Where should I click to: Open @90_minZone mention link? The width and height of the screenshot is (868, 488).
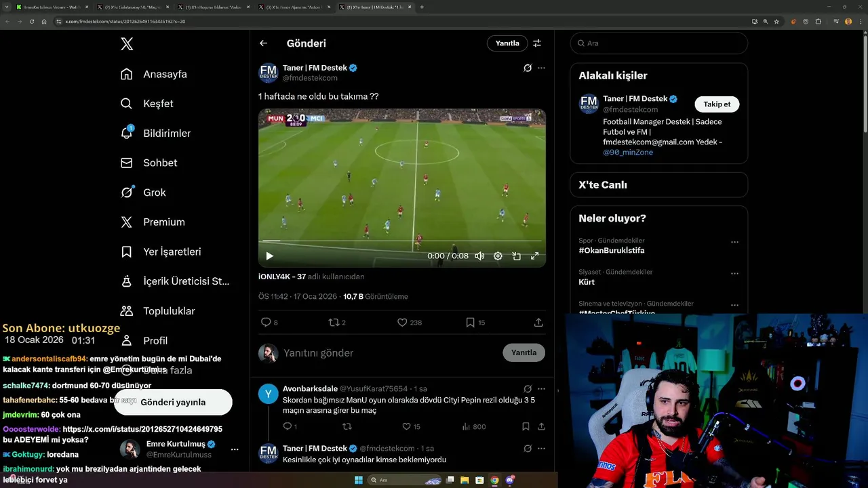(x=628, y=152)
